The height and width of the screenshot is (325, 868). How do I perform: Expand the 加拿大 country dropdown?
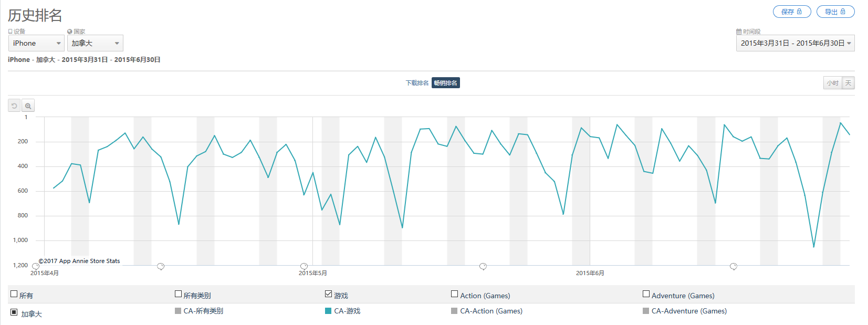(x=95, y=43)
